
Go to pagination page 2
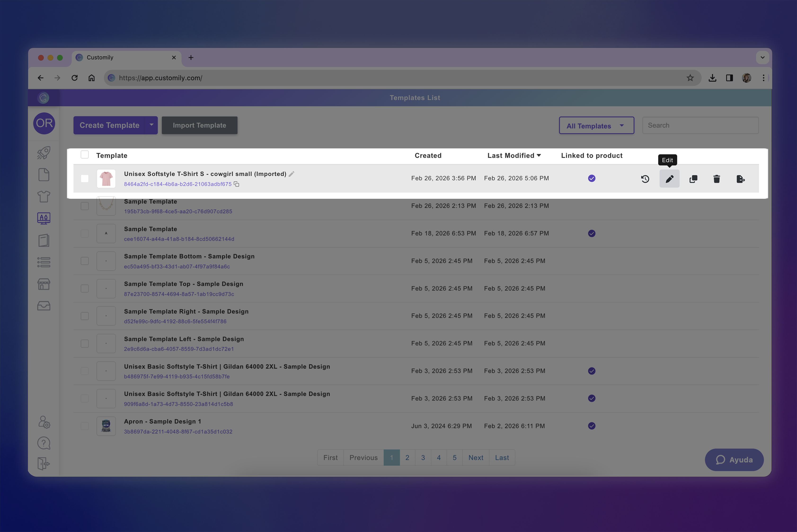coord(407,458)
